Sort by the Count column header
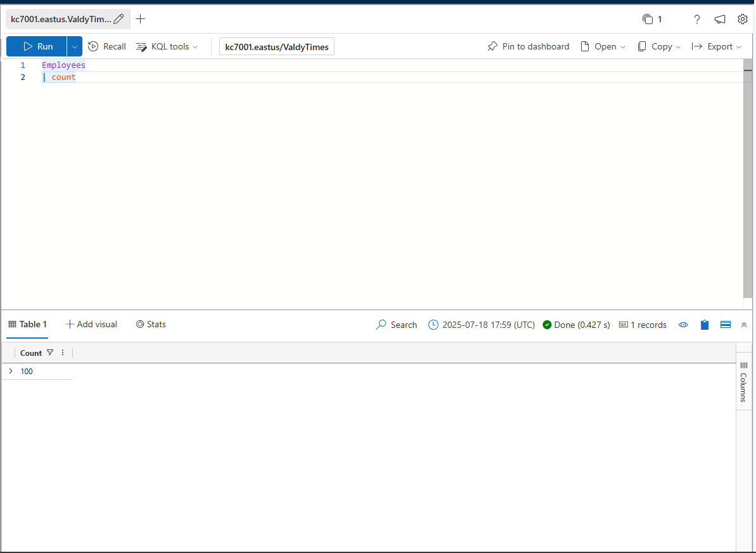The height and width of the screenshot is (553, 756). coord(31,353)
